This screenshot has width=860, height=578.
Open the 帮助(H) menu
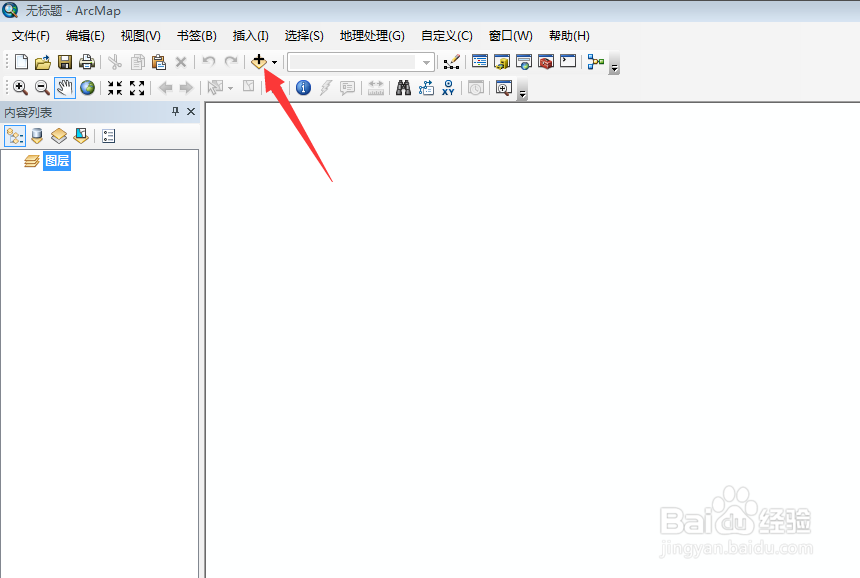(569, 36)
